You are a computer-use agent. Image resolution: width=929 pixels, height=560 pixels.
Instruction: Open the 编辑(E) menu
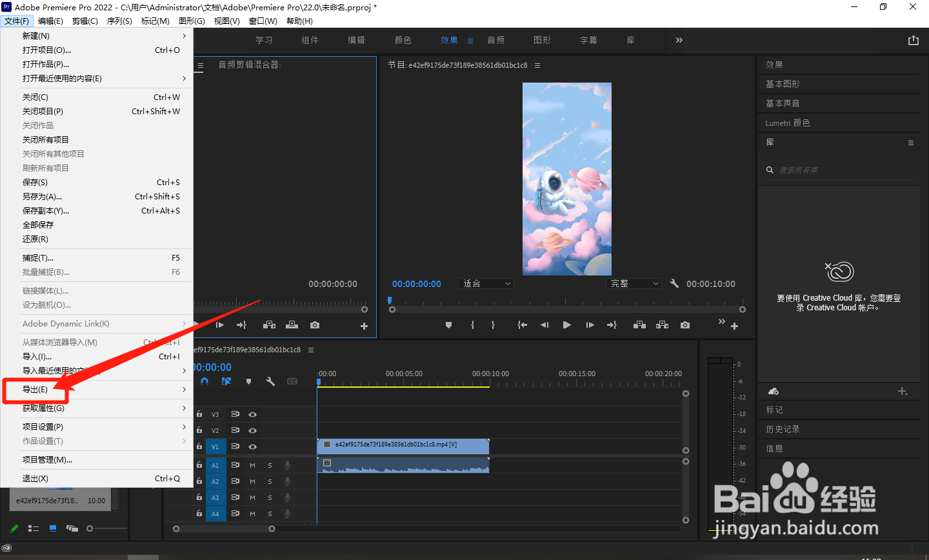click(x=50, y=21)
